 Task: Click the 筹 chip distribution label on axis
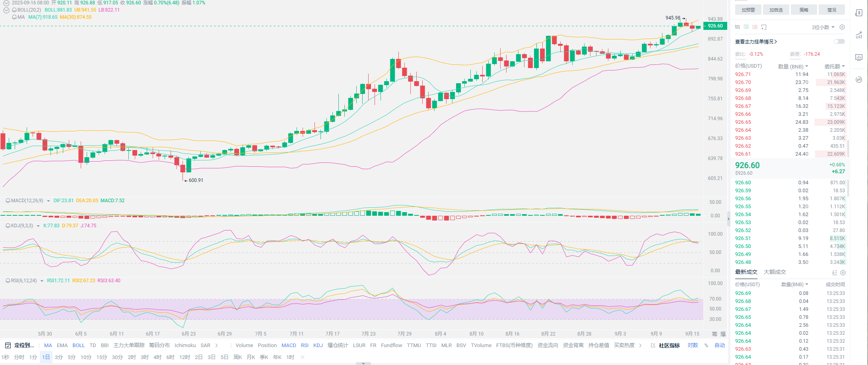pos(715,334)
